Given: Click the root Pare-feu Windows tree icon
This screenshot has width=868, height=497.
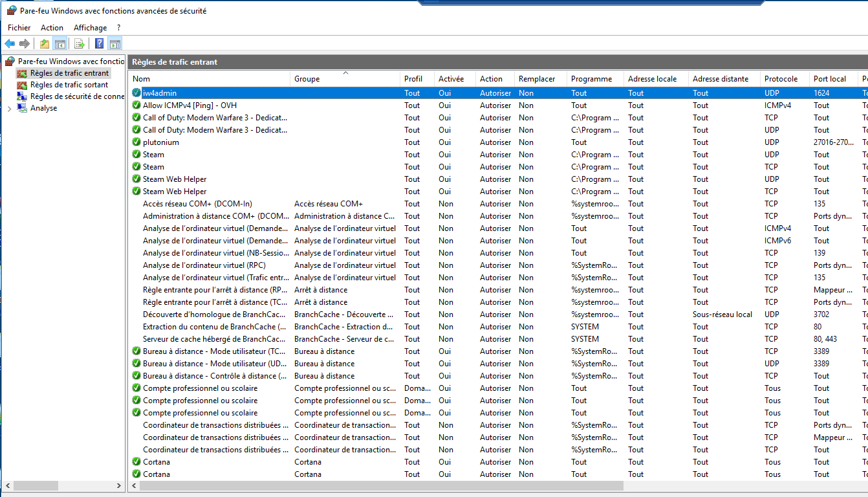Looking at the screenshot, I should click(10, 61).
